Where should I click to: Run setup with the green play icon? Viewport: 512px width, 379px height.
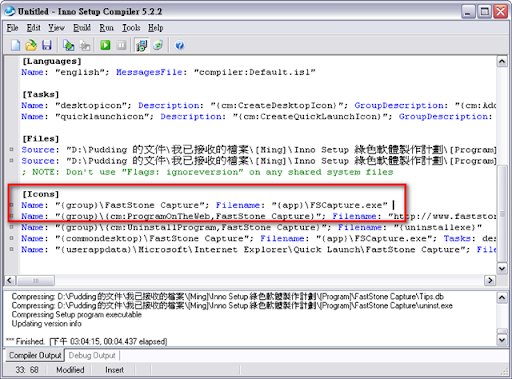point(105,45)
